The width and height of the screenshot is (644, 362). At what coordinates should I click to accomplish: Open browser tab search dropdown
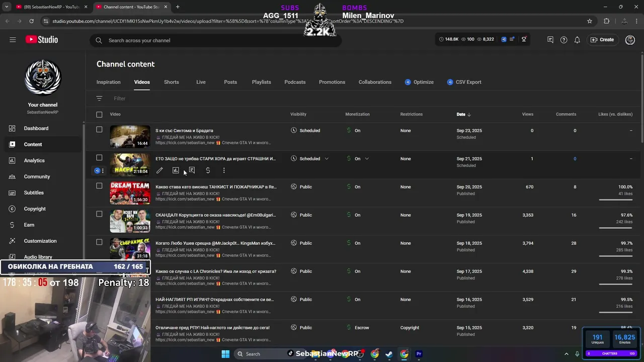pos(7,7)
